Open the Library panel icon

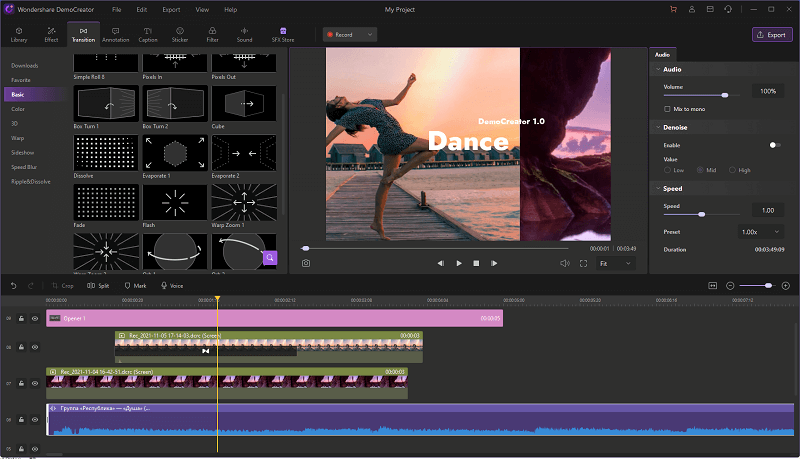(x=19, y=31)
